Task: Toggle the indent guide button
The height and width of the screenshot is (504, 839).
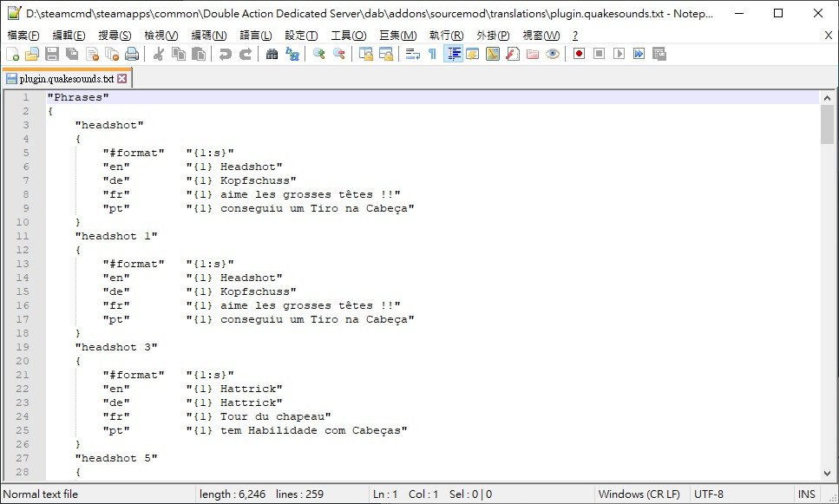Action: (x=452, y=54)
